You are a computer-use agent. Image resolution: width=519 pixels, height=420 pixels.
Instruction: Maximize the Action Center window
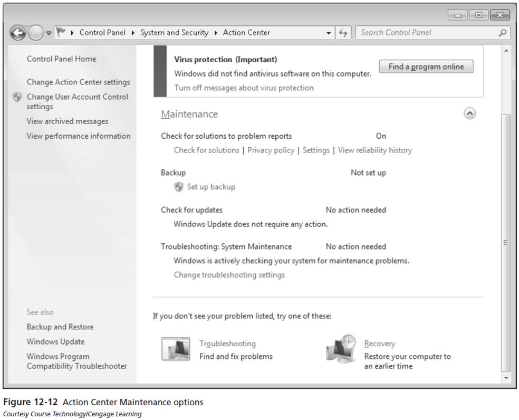pos(478,15)
